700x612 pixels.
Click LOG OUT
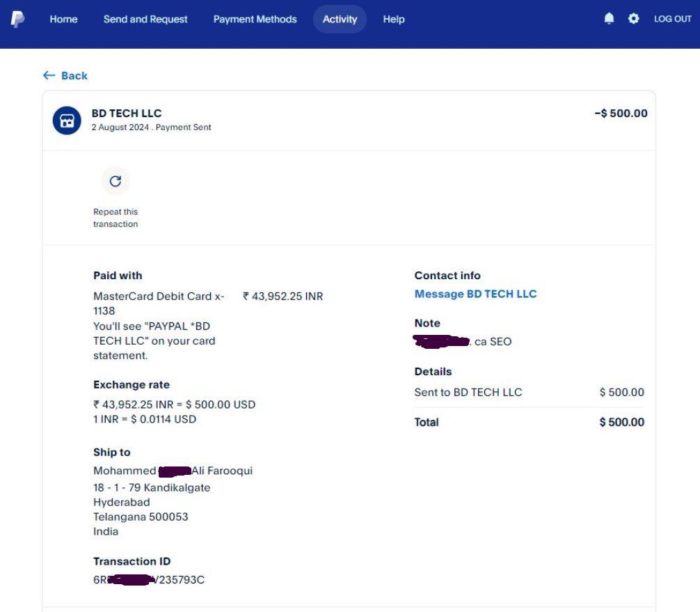672,19
